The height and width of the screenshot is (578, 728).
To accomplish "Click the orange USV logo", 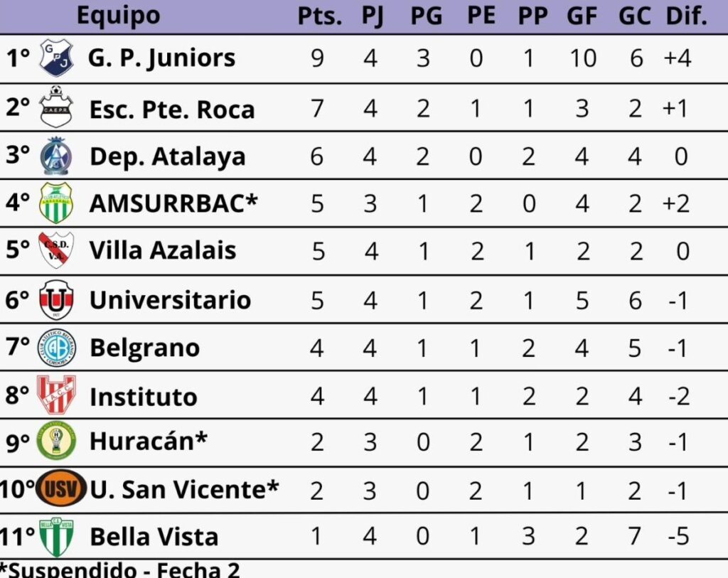I will click(62, 489).
